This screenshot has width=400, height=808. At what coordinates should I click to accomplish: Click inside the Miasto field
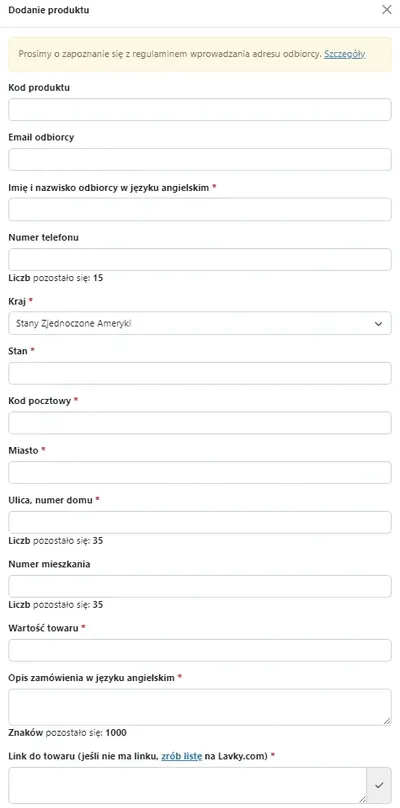(200, 473)
